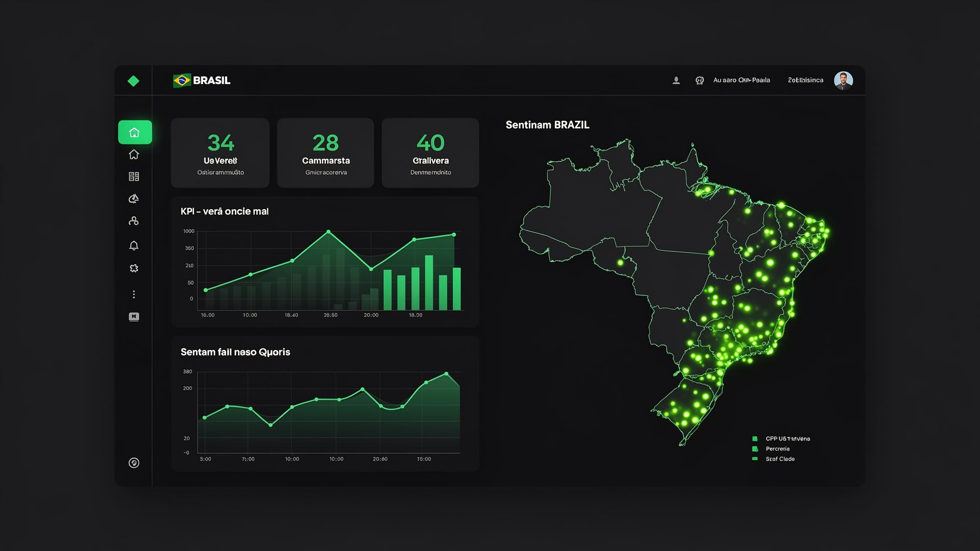Click the 2oEibisinca header label
Image resolution: width=980 pixels, height=551 pixels.
[x=805, y=80]
